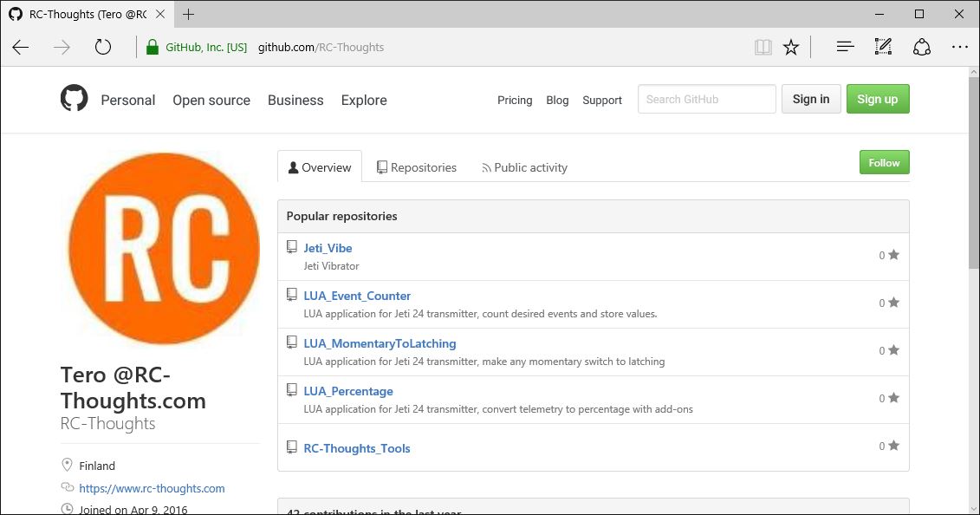This screenshot has height=515, width=980.
Task: Go back with the browser back arrow
Action: point(21,48)
